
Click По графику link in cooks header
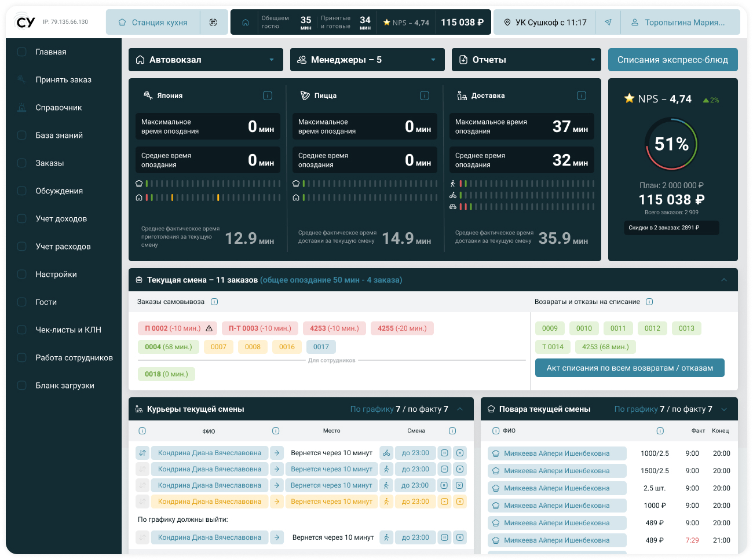point(636,409)
